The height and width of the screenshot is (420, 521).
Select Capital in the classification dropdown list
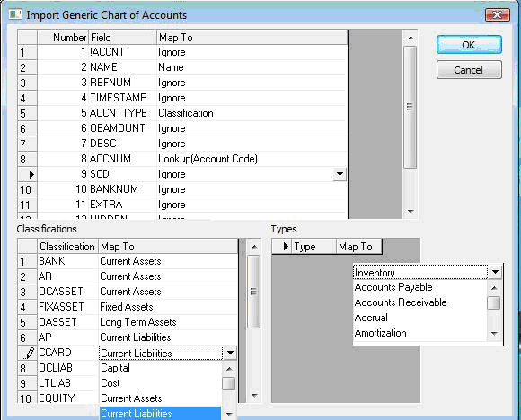pyautogui.click(x=161, y=368)
